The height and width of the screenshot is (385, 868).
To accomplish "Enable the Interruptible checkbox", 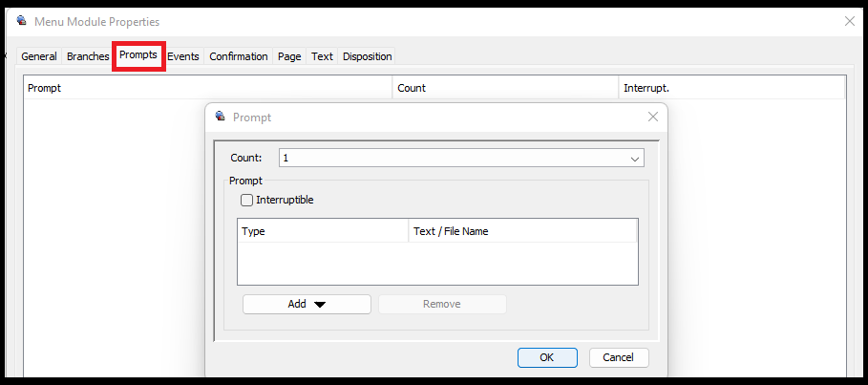I will (x=247, y=200).
